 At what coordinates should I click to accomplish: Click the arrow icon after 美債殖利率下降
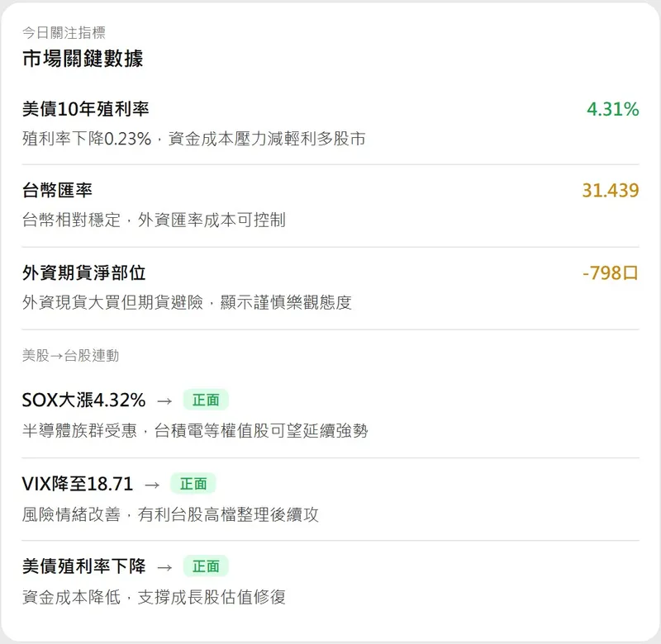pyautogui.click(x=164, y=566)
